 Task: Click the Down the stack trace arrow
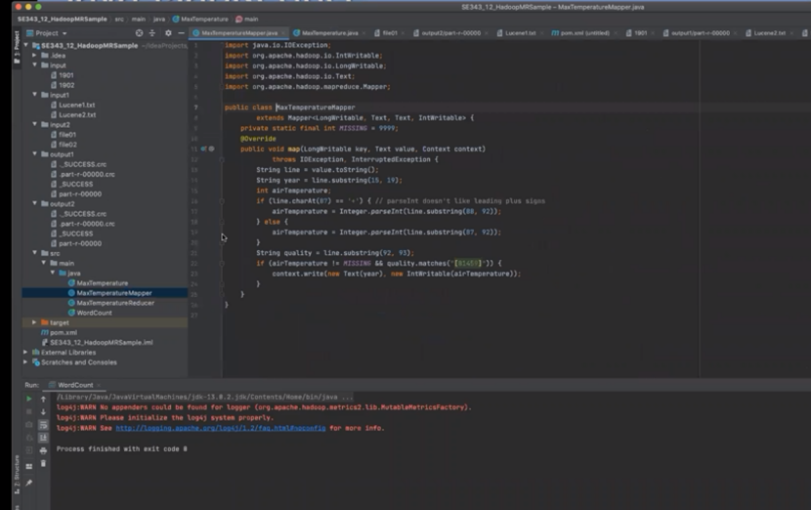pyautogui.click(x=44, y=411)
